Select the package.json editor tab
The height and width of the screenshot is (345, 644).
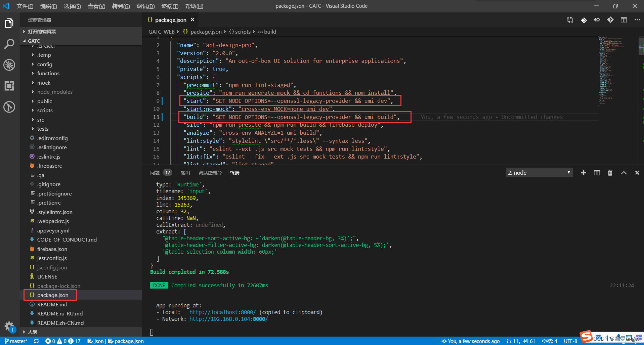pyautogui.click(x=170, y=20)
